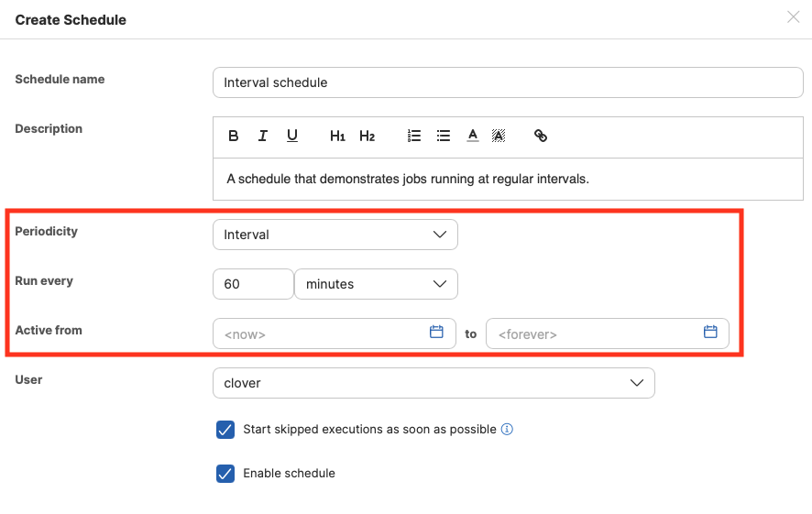The image size is (812, 514).
Task: Click the Run every number field
Action: point(252,284)
